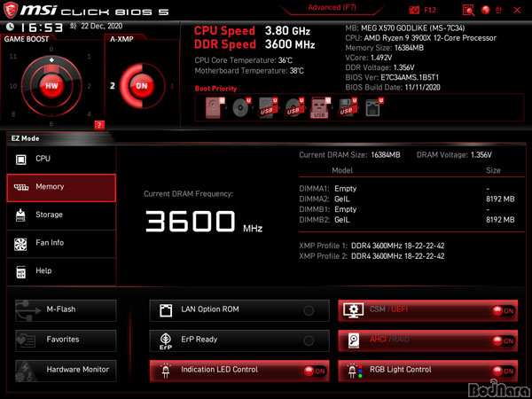Click the CPU Core Temperature reading
This screenshot has height=399, width=532.
point(243,60)
